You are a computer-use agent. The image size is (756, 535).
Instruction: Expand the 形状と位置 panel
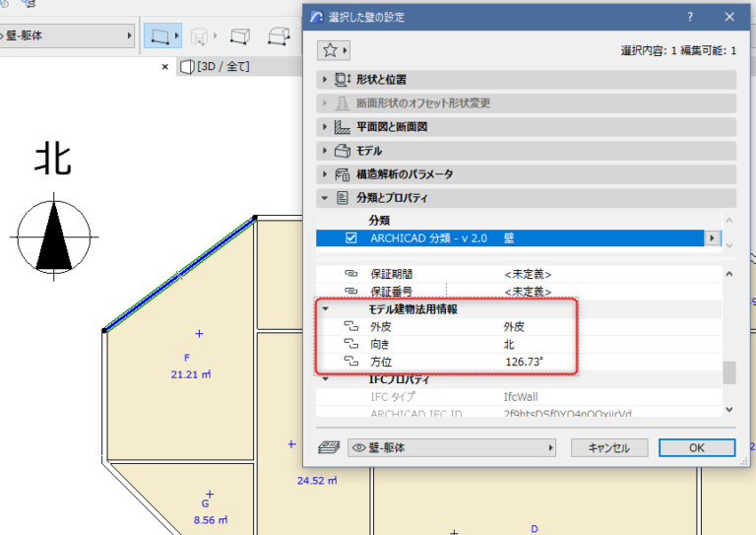pyautogui.click(x=325, y=80)
